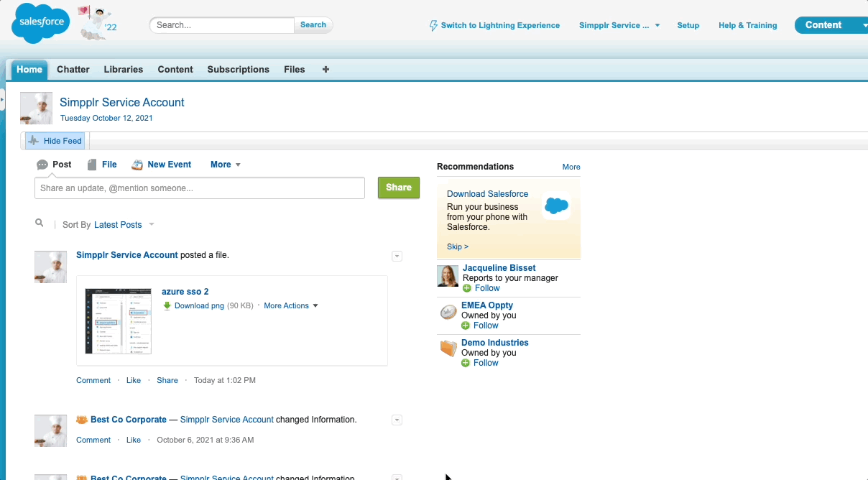Click the Download Salesforce link
The height and width of the screenshot is (480, 868).
point(487,194)
